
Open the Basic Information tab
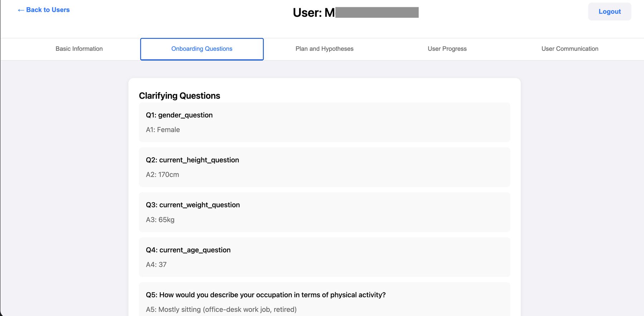(79, 49)
